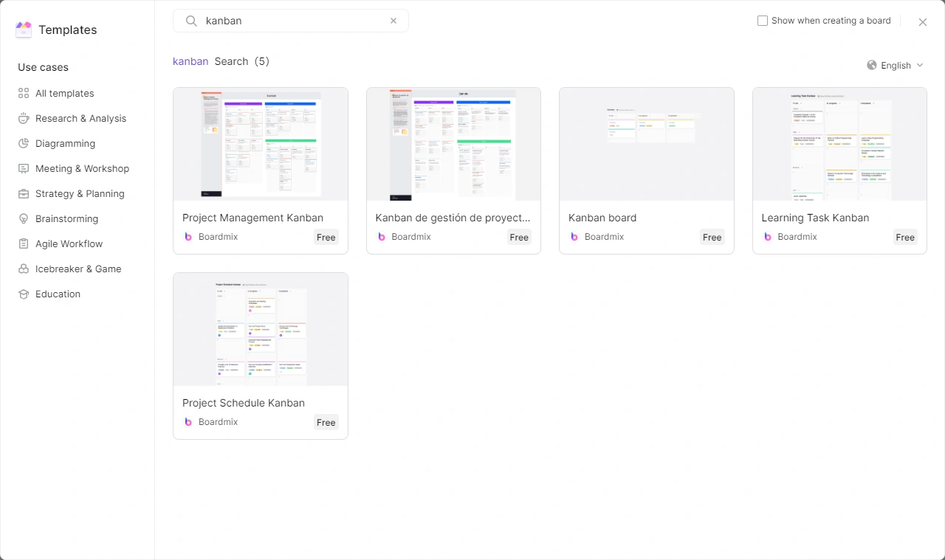Click the search magnifier icon
Screen dimensions: 945x560
tap(191, 21)
